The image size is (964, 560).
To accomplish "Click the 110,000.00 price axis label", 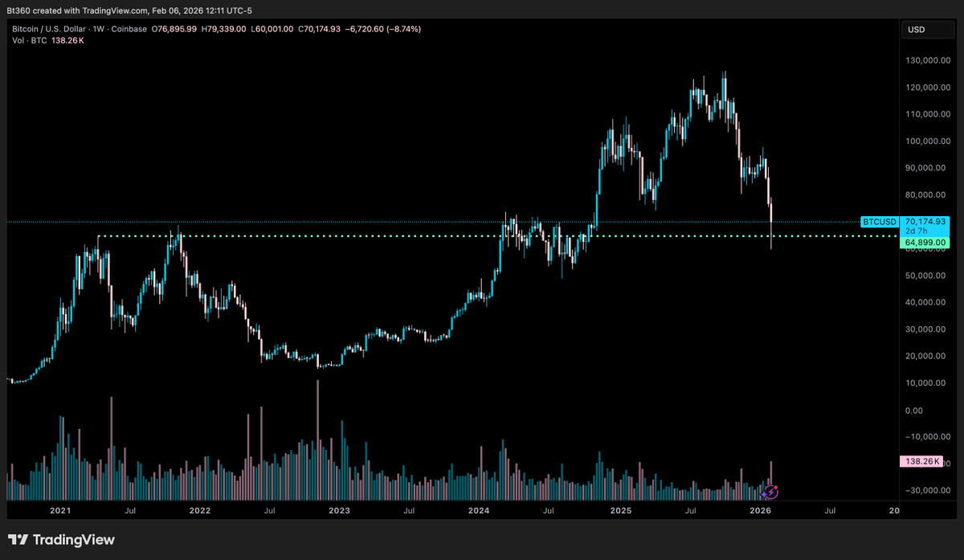I will pyautogui.click(x=926, y=114).
